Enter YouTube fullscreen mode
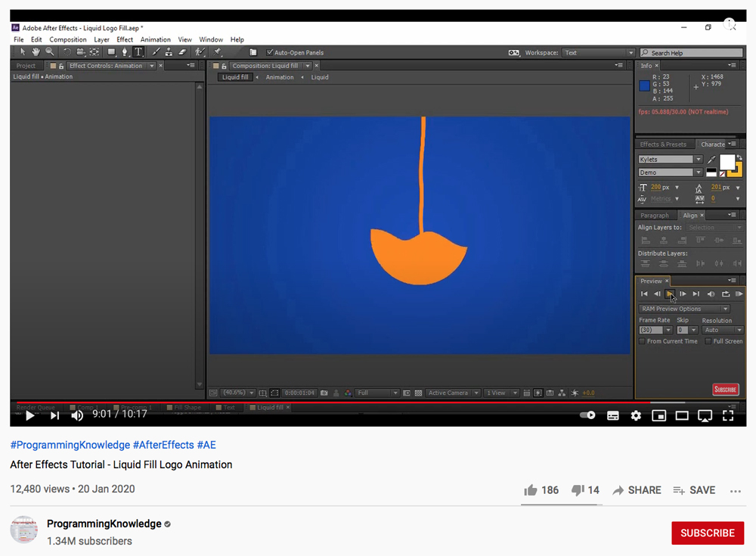This screenshot has width=756, height=556. pos(728,415)
